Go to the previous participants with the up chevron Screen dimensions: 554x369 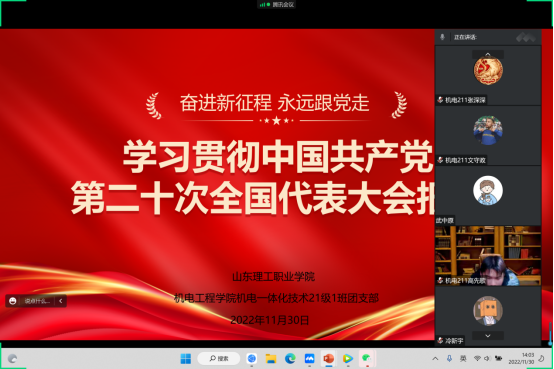pyautogui.click(x=488, y=54)
